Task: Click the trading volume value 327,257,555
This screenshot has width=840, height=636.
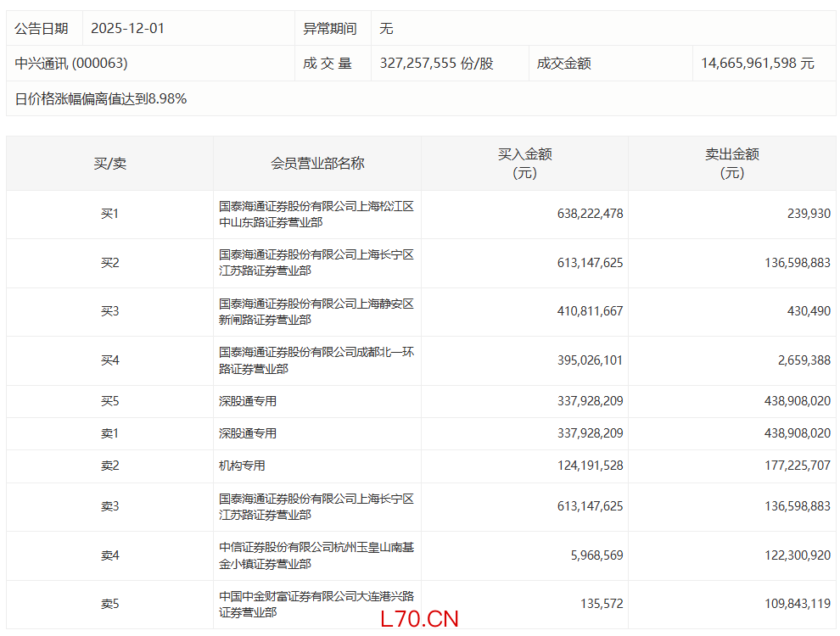Action: pos(436,64)
